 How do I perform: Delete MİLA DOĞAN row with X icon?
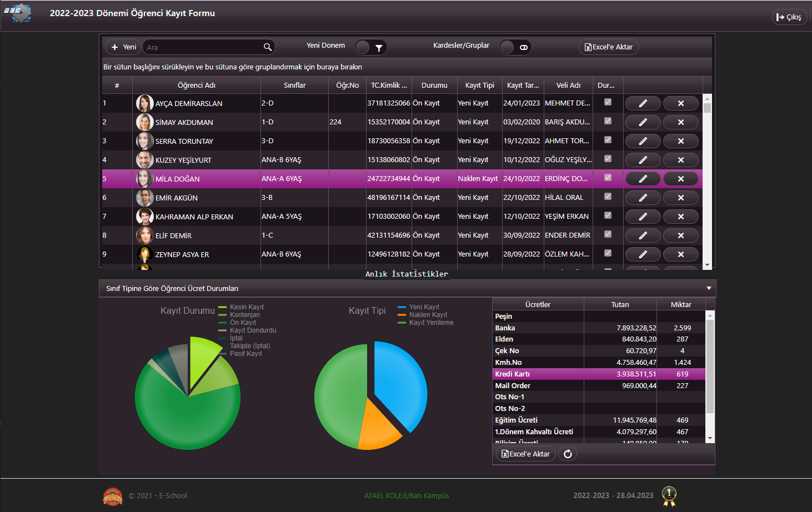[680, 179]
